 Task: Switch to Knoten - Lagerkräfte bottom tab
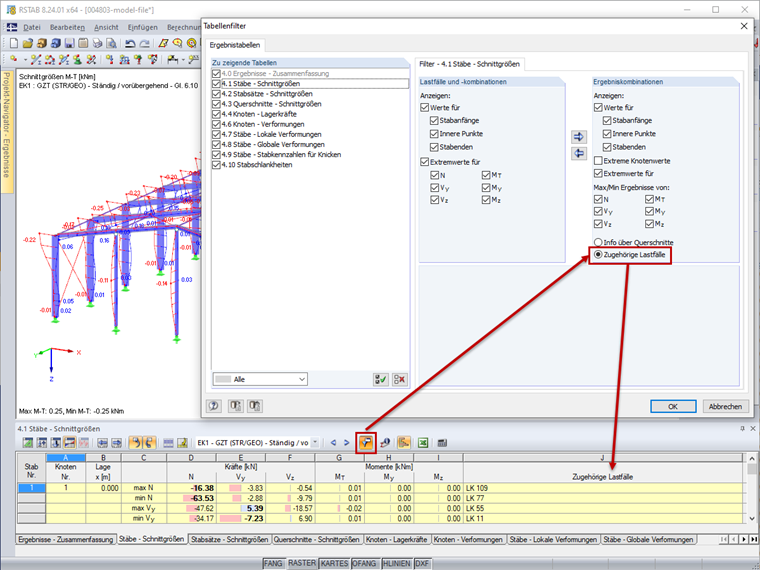pos(396,539)
